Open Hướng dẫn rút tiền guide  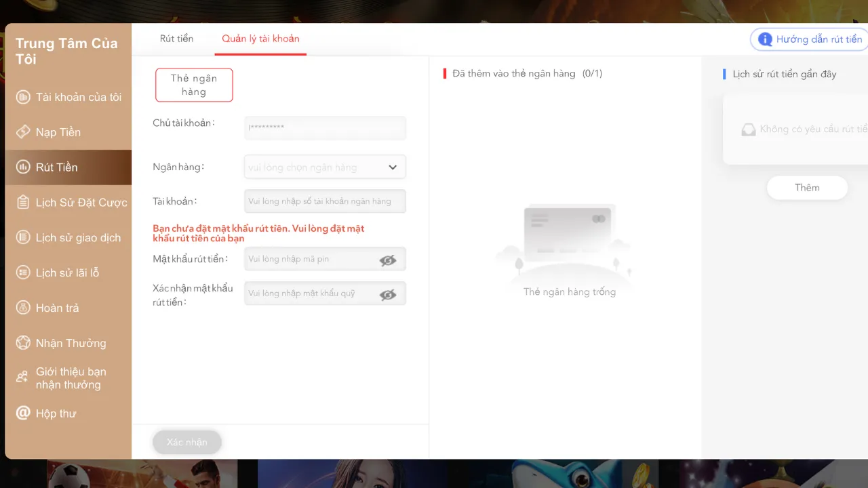coord(810,39)
